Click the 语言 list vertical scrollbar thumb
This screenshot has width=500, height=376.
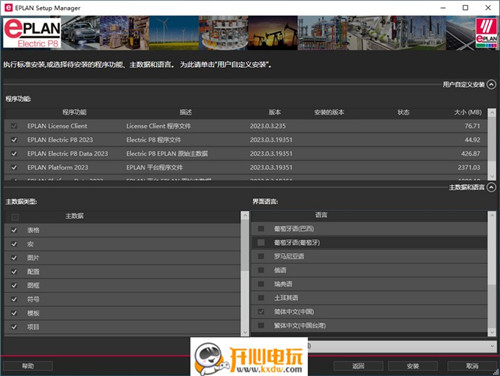coord(492,306)
